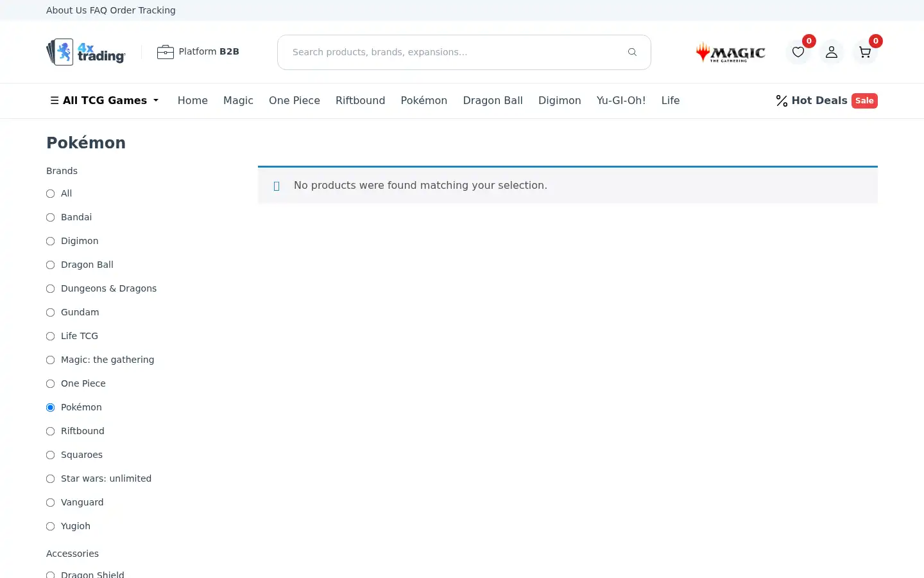Select Star wars: unlimited radio option
The width and height of the screenshot is (924, 578).
[51, 479]
